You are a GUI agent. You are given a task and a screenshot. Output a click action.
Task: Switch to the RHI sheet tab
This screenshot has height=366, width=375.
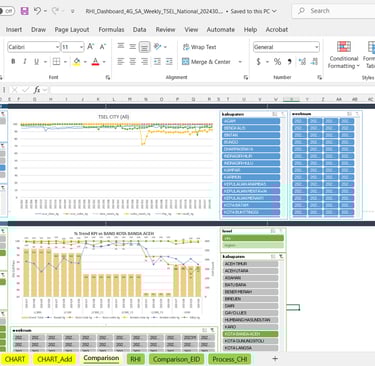pos(135,359)
